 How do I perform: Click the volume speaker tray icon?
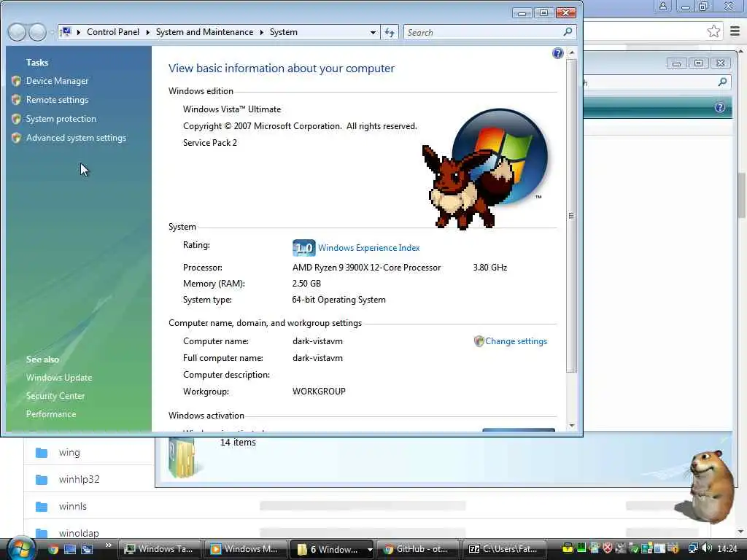coord(707,548)
